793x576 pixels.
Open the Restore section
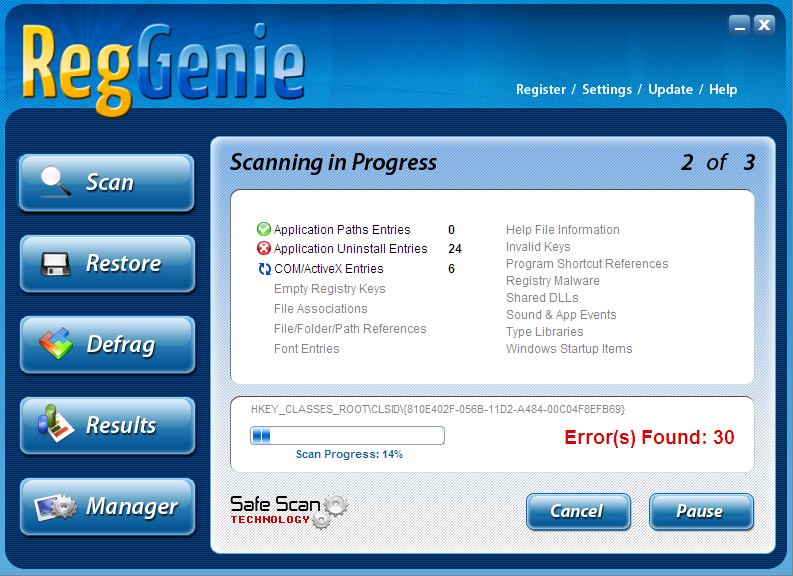tap(107, 263)
